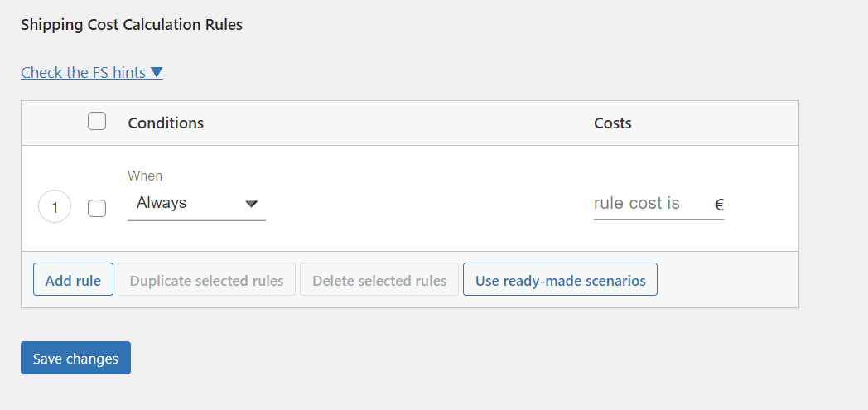
Task: Expand hints using the blue triangle arrow
Action: (157, 73)
